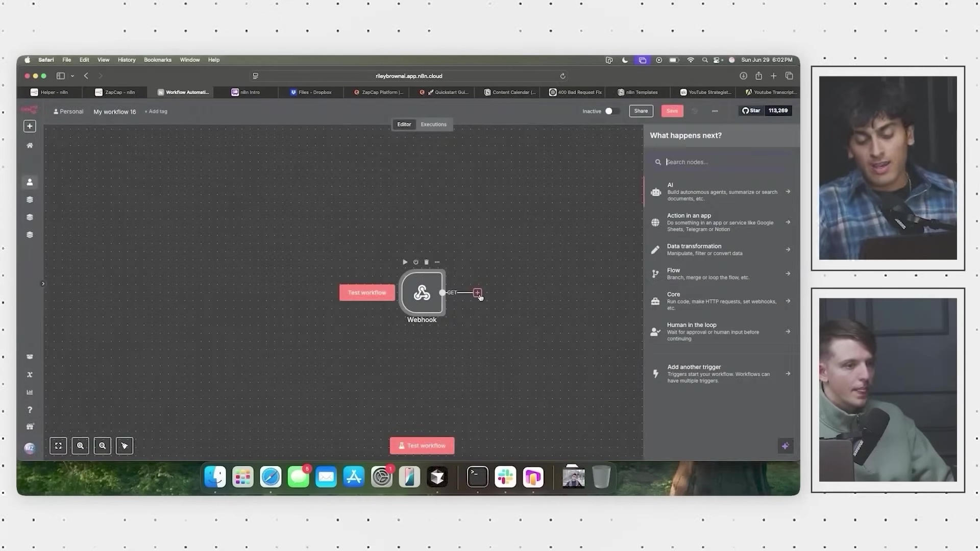Click Safari share icon
Image resolution: width=980 pixels, height=551 pixels.
pos(758,76)
